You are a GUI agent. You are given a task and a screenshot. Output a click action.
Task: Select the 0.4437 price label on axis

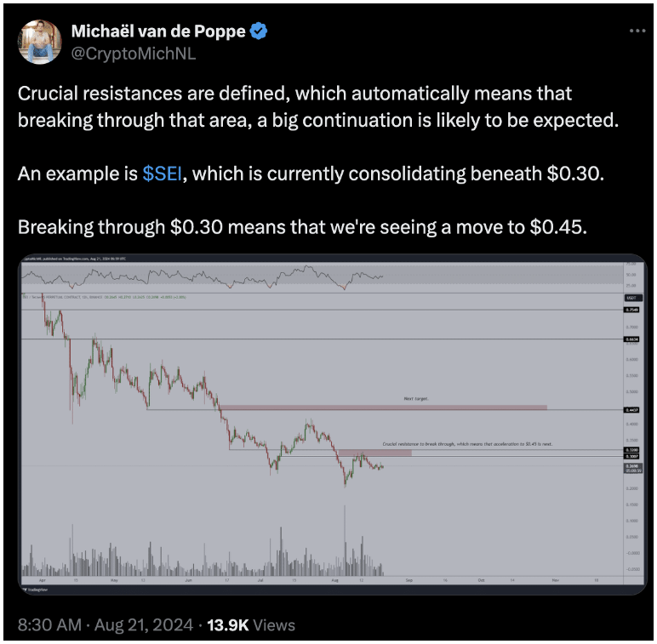[x=631, y=410]
